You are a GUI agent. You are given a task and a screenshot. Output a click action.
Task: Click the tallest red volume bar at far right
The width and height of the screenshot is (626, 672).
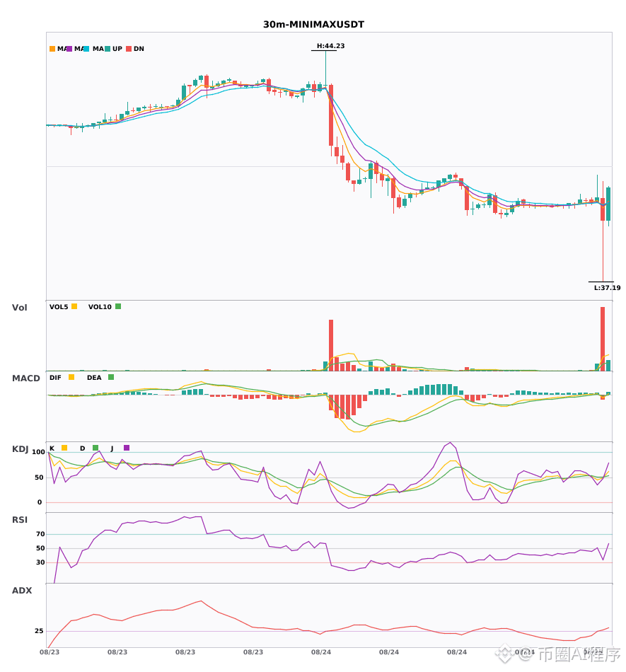tap(603, 339)
